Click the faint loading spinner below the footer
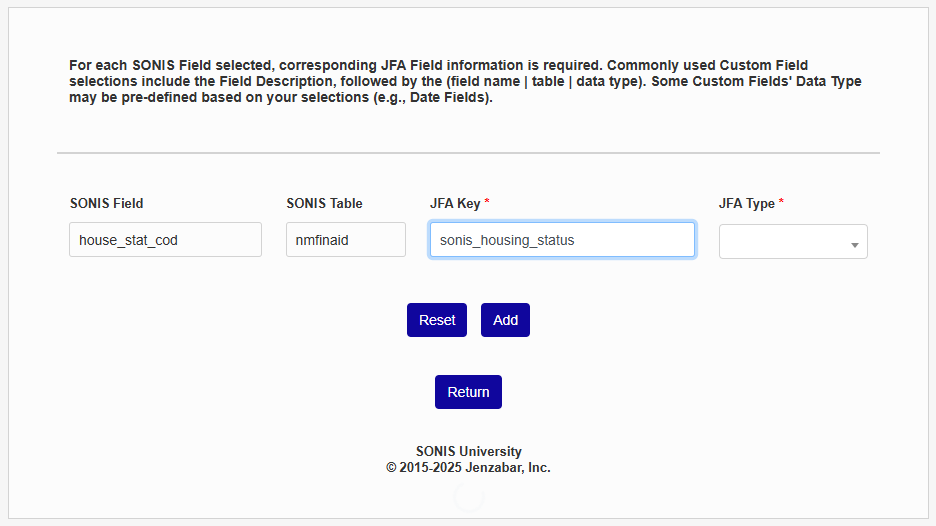The height and width of the screenshot is (526, 936). pyautogui.click(x=468, y=496)
